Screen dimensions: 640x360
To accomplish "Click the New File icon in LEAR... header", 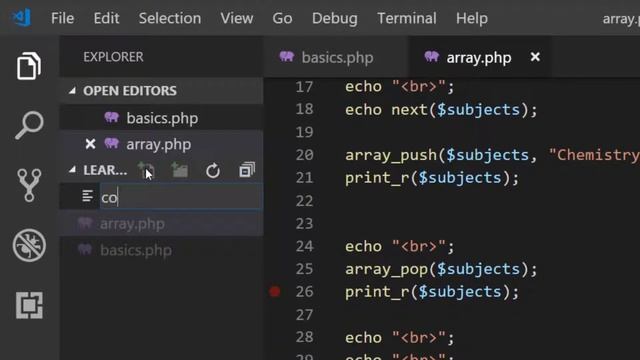I will coord(146,170).
